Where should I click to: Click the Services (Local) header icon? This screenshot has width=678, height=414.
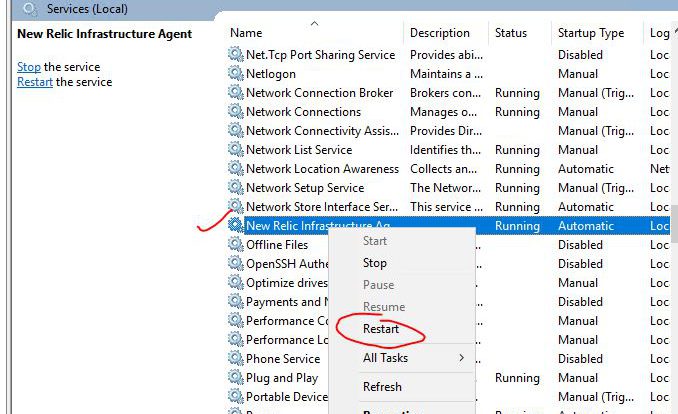click(30, 9)
